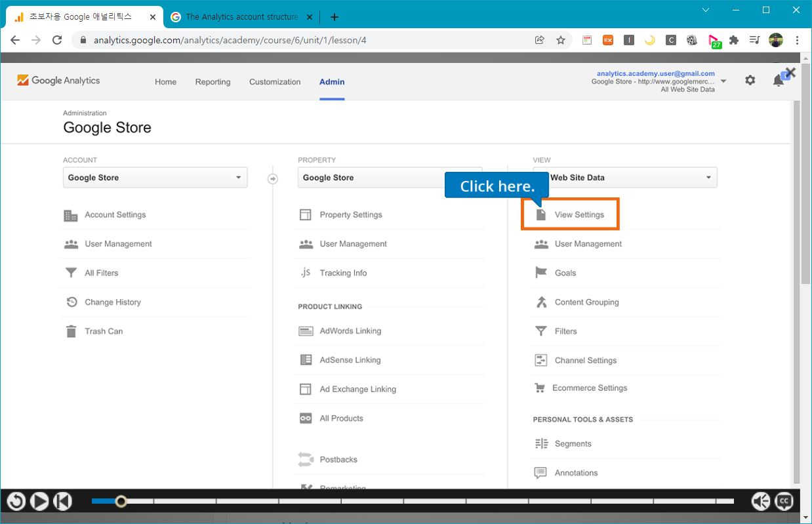The image size is (812, 524).
Task: Open the Goals link
Action: pyautogui.click(x=565, y=273)
